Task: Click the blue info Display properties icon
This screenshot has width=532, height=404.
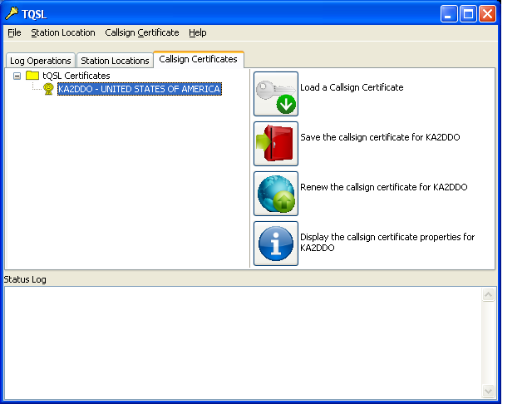Action: point(276,244)
